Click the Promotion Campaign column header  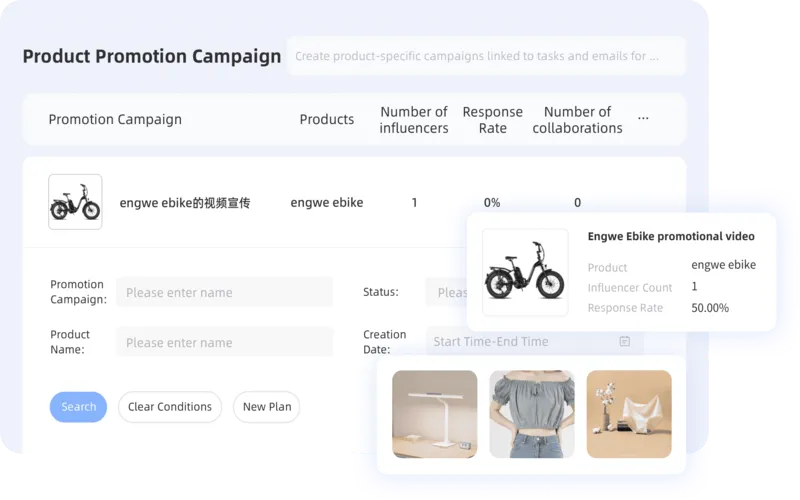115,119
